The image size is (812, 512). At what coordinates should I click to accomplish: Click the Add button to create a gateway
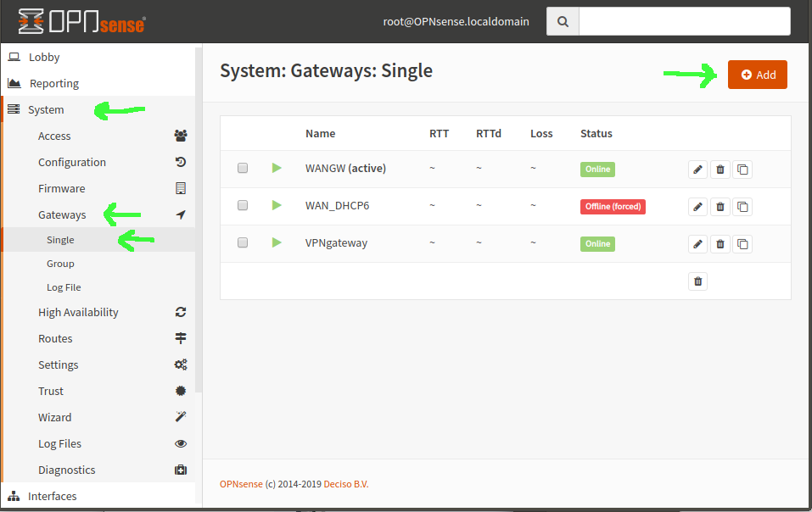[x=757, y=75]
